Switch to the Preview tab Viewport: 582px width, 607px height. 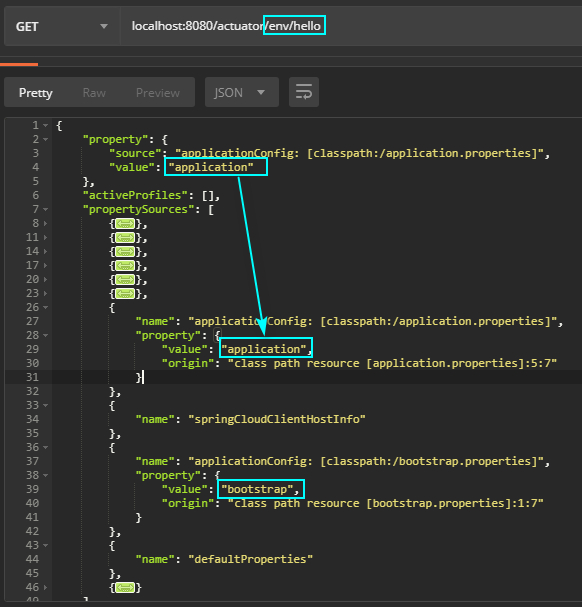158,93
